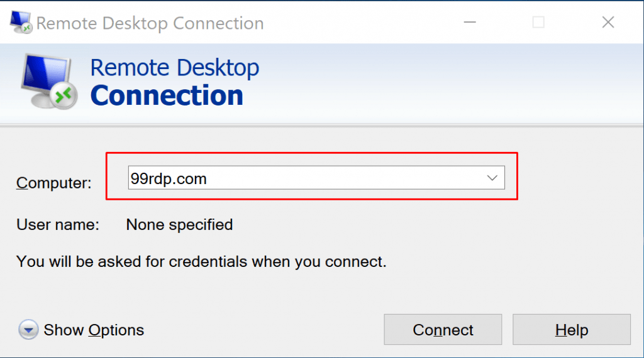Click into the 99rdp.com computer field
644x358 pixels.
click(x=302, y=178)
